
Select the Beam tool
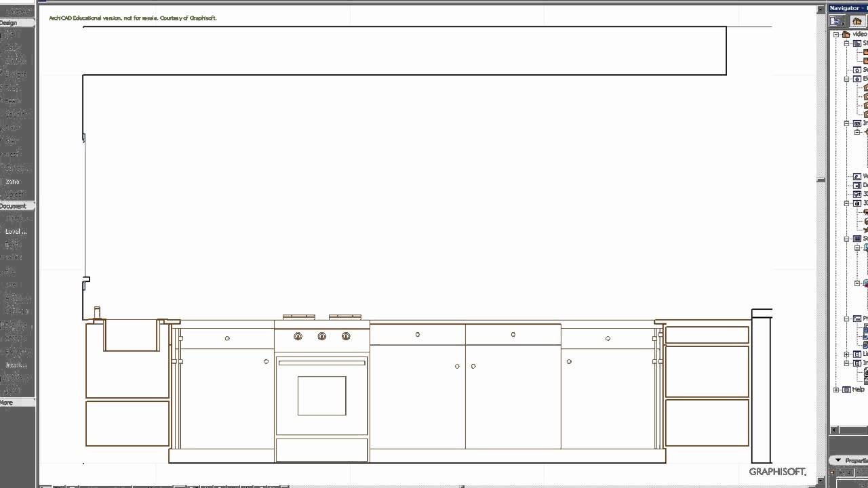coord(17,100)
